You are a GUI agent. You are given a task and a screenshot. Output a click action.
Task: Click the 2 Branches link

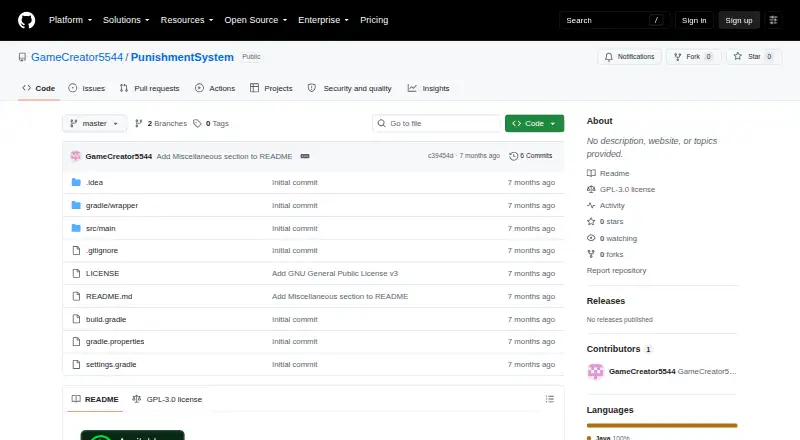pyautogui.click(x=161, y=124)
